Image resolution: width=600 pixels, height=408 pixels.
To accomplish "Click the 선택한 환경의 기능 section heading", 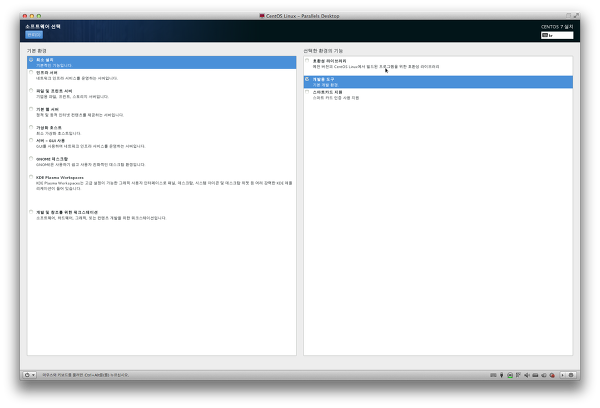I will click(323, 51).
